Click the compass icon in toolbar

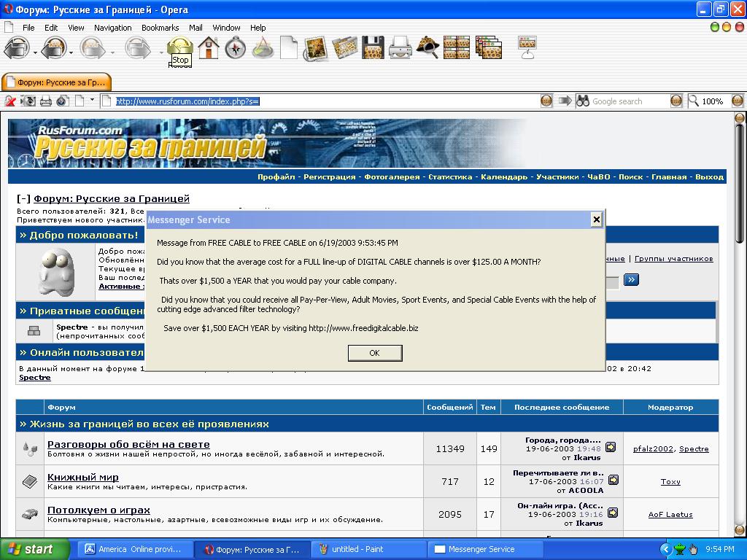click(235, 48)
